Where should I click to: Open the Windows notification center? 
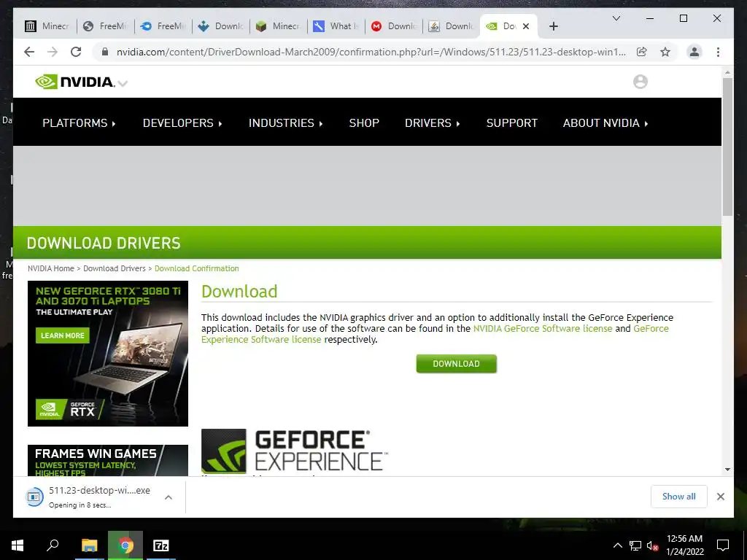[723, 545]
